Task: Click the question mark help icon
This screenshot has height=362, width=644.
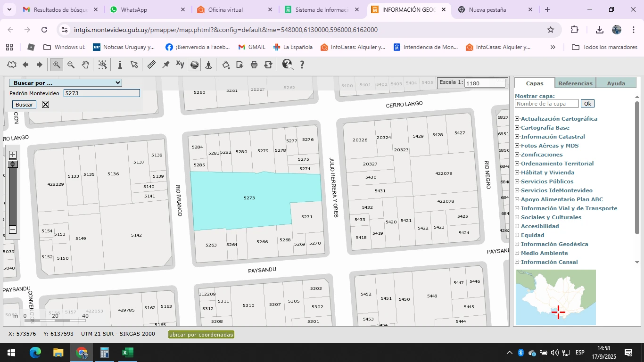Action: (x=302, y=65)
